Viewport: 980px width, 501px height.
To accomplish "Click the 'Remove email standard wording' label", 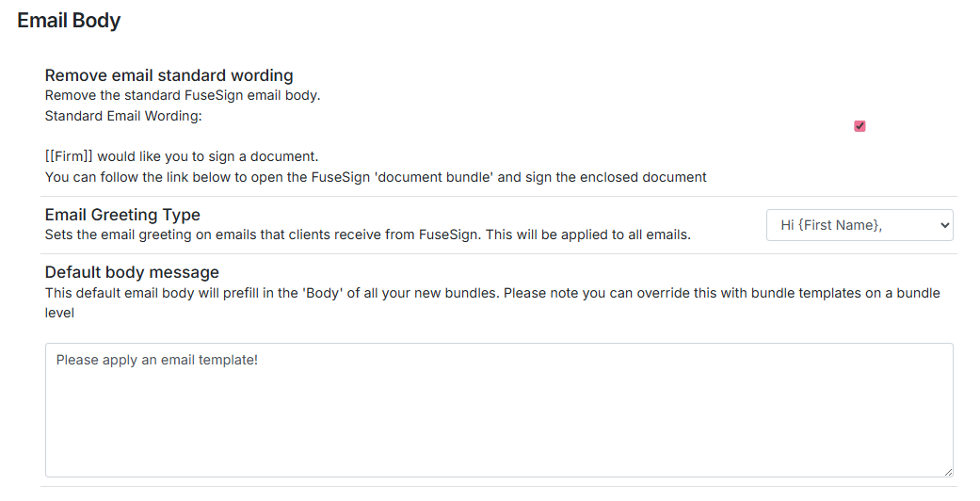I will pos(169,75).
